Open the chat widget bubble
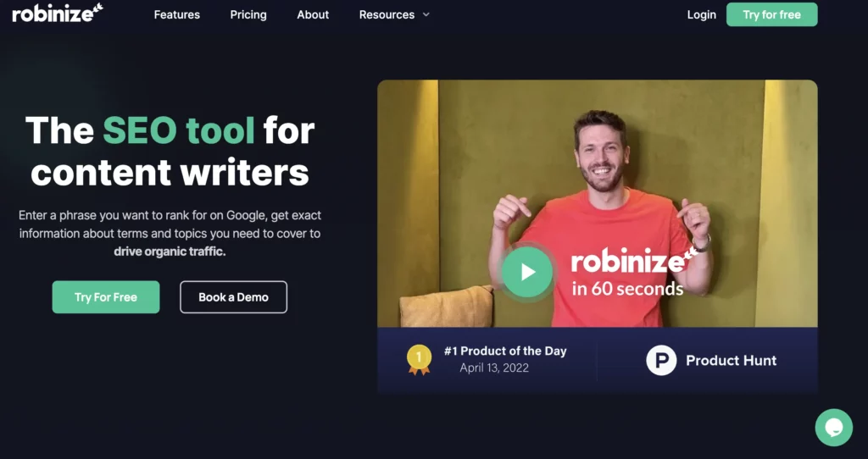The width and height of the screenshot is (868, 459). (x=833, y=427)
